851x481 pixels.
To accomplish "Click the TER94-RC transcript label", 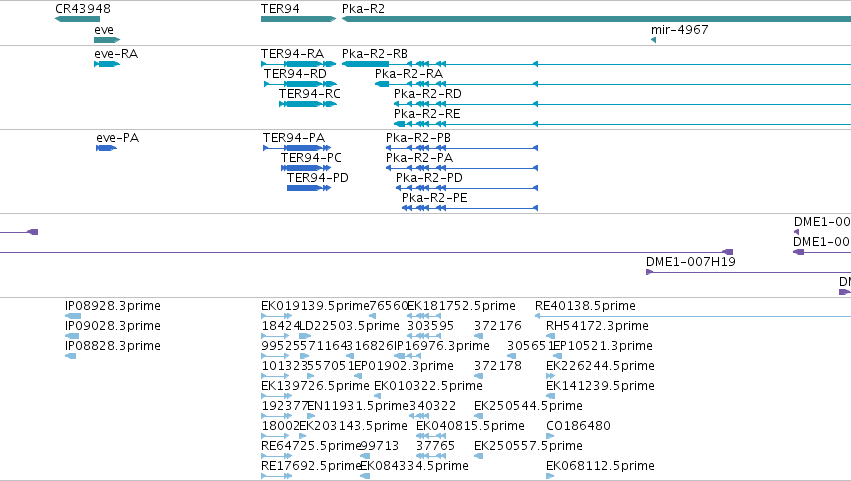I will point(310,94).
